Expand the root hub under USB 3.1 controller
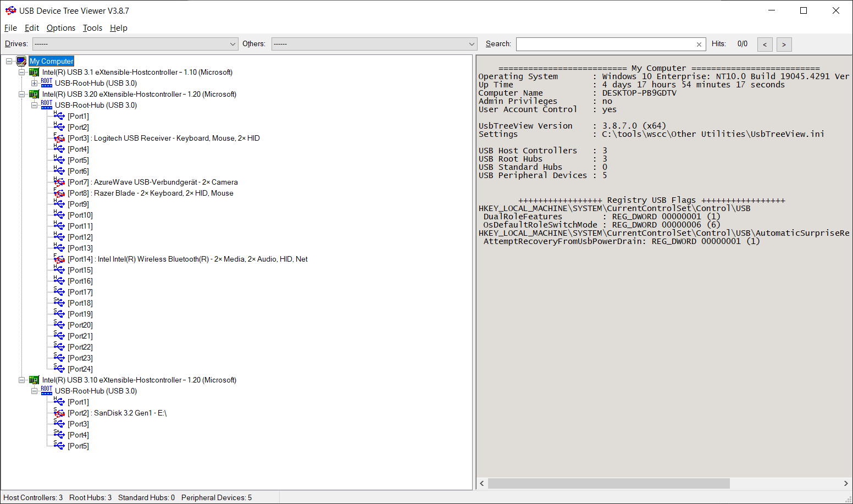This screenshot has height=504, width=853. pos(34,83)
